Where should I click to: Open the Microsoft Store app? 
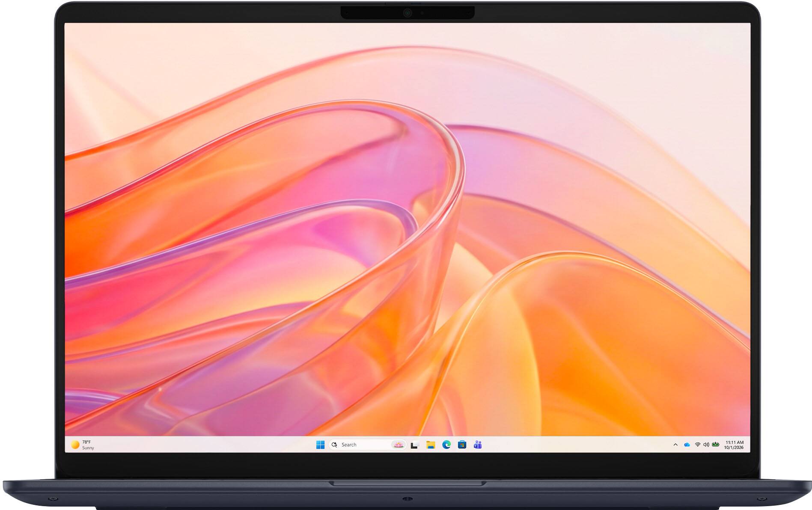tap(462, 445)
